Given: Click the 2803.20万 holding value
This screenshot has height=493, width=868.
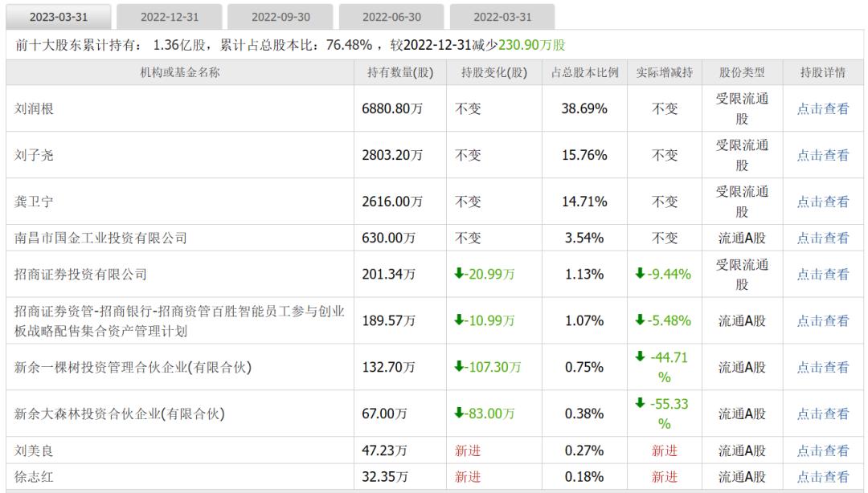Looking at the screenshot, I should (x=392, y=156).
